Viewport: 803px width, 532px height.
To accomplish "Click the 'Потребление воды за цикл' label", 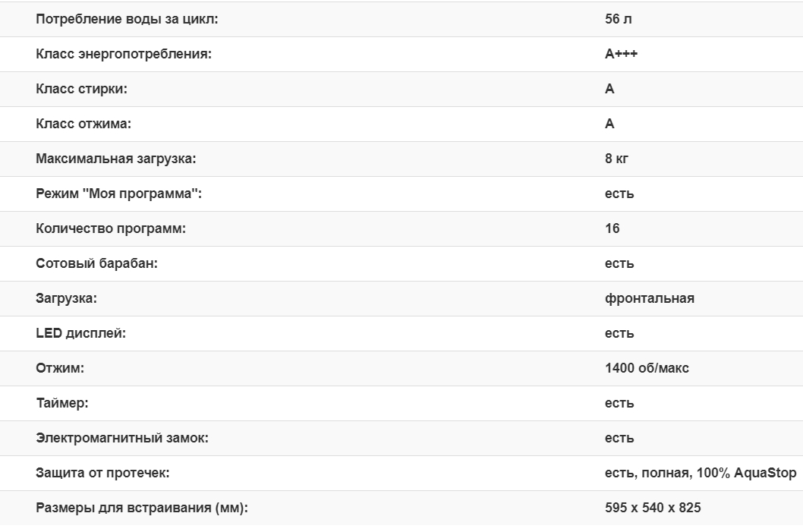I will coord(127,19).
